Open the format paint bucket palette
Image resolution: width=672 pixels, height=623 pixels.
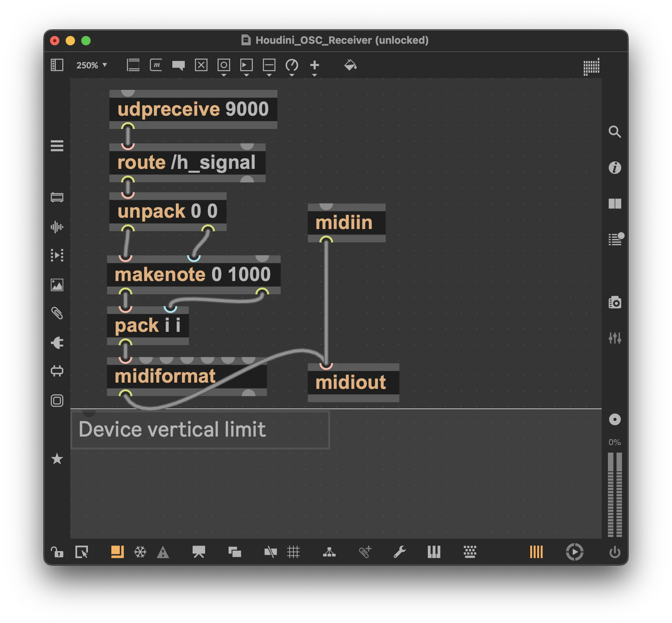click(x=350, y=65)
